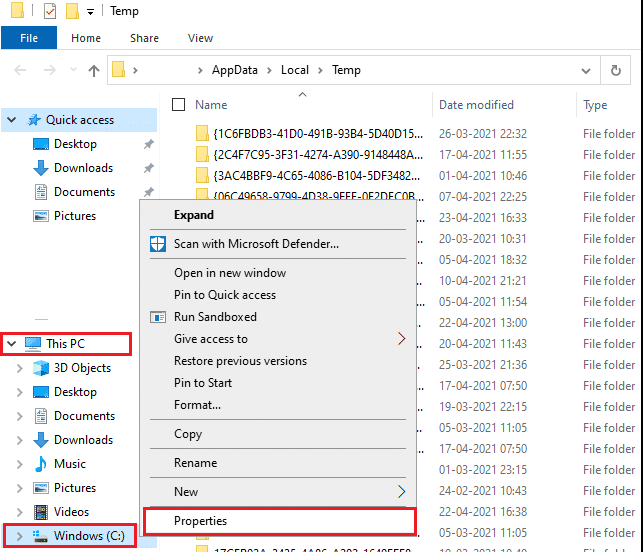Click the Run Sandboxed icon in menu
This screenshot has height=552, width=643.
tap(158, 317)
